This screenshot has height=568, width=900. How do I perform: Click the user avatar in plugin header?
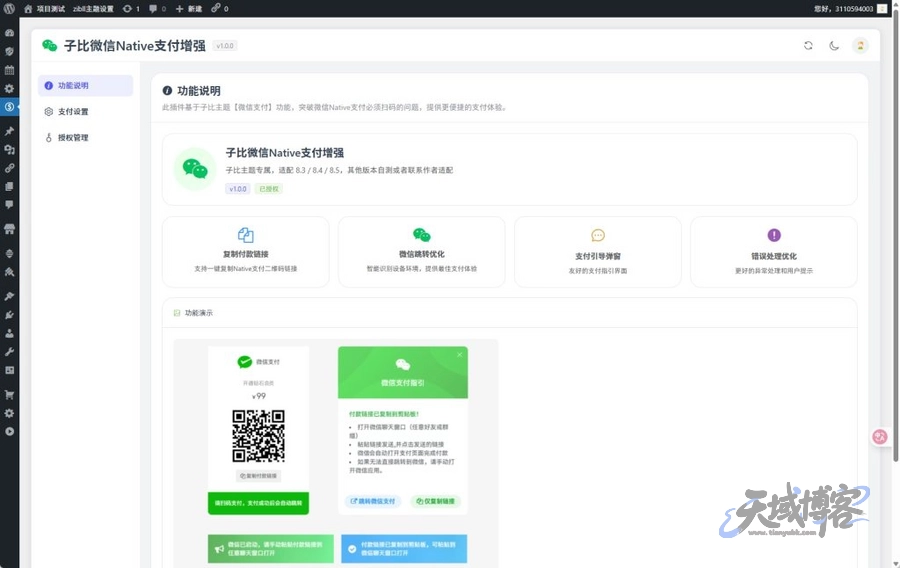(x=860, y=45)
